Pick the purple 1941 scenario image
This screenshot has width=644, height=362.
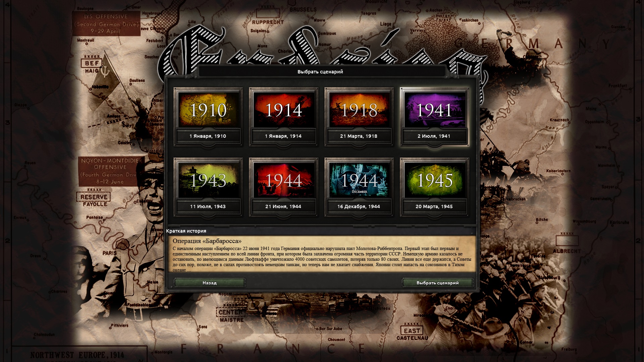[434, 110]
